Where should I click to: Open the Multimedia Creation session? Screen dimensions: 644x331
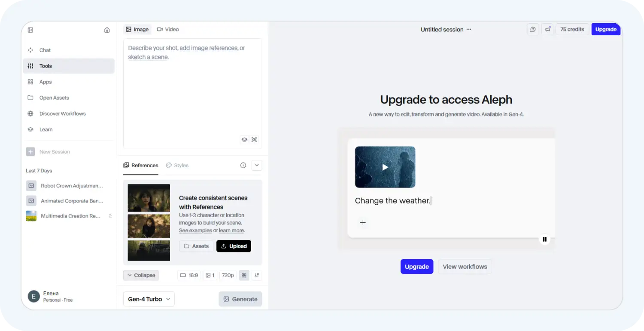coord(69,216)
